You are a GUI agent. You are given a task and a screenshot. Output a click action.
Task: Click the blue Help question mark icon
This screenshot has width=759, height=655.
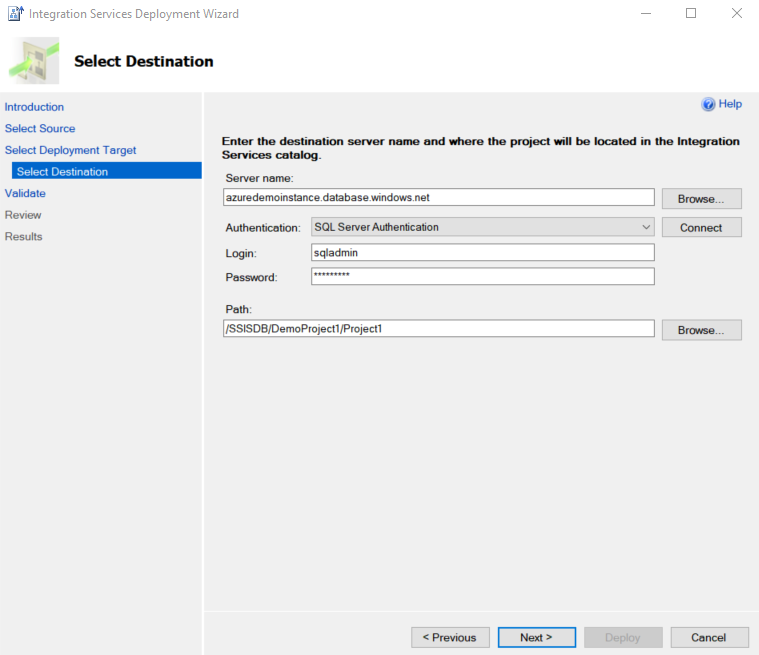point(709,104)
